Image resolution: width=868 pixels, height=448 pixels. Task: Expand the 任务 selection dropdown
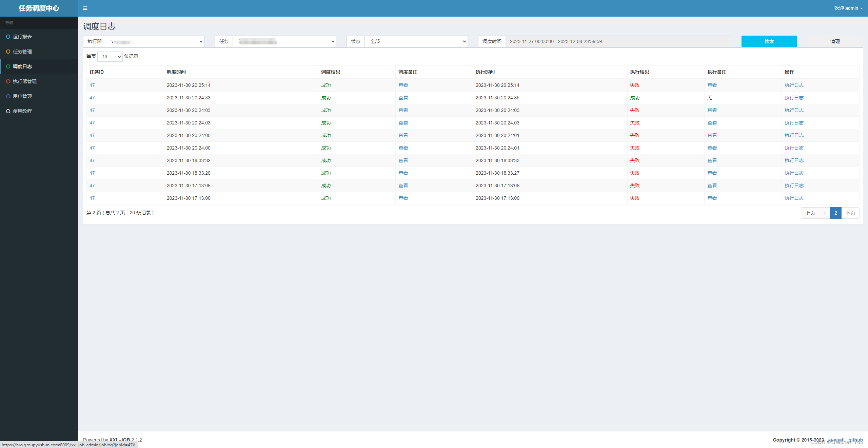284,41
